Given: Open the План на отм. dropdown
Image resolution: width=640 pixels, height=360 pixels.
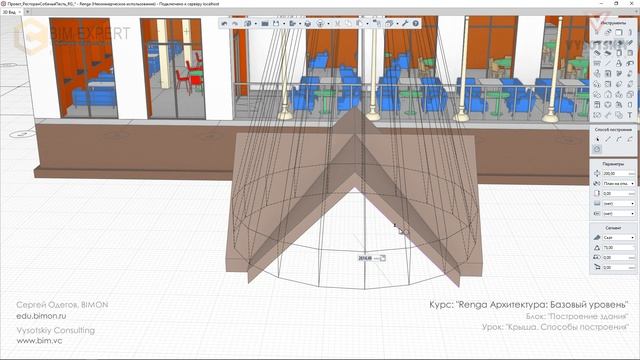Looking at the screenshot, I should (619, 184).
